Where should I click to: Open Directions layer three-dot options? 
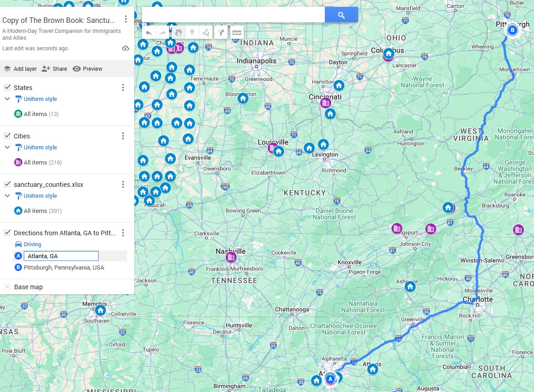point(123,233)
